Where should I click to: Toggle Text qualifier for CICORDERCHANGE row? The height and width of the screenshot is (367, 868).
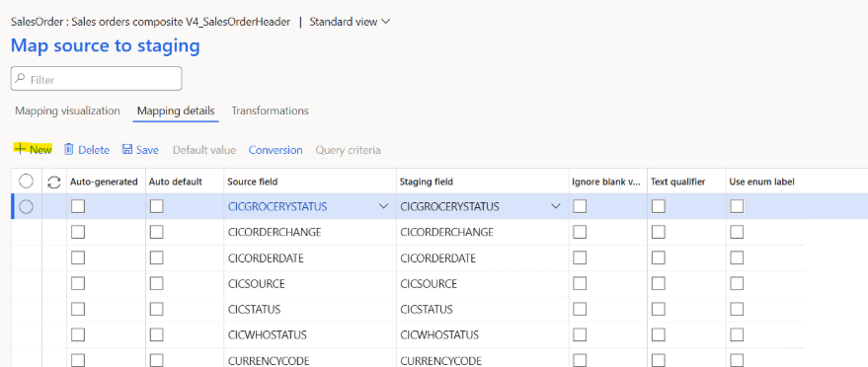(659, 232)
